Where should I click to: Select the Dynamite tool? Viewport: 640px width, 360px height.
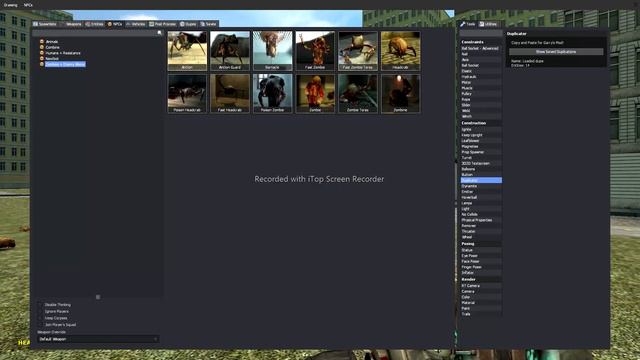point(481,186)
